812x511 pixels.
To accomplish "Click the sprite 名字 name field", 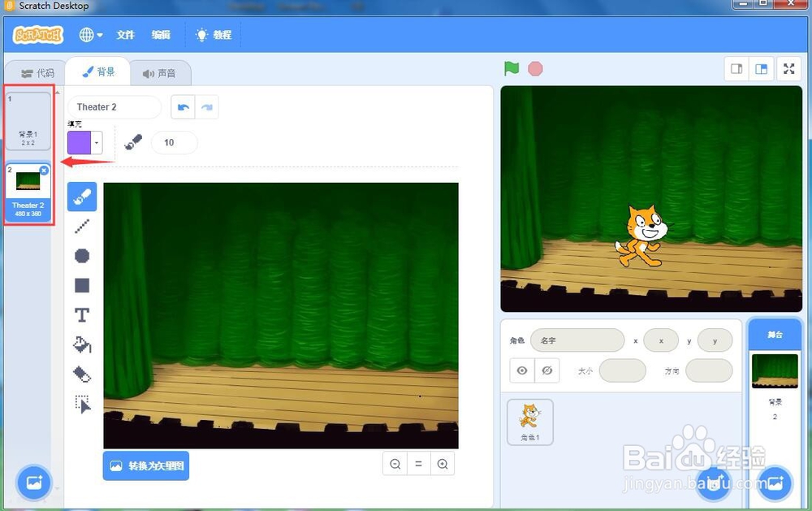I will [x=577, y=340].
